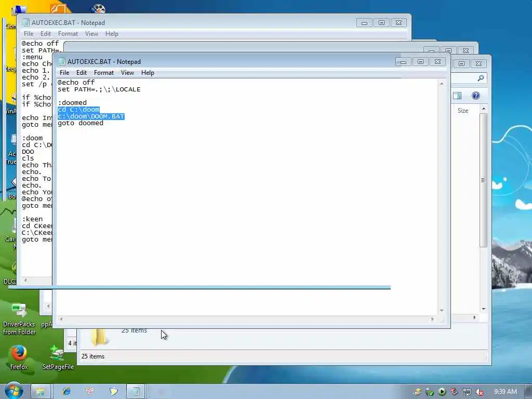Close the Explorer window
Viewport: 532px width, 399px height.
click(x=478, y=63)
